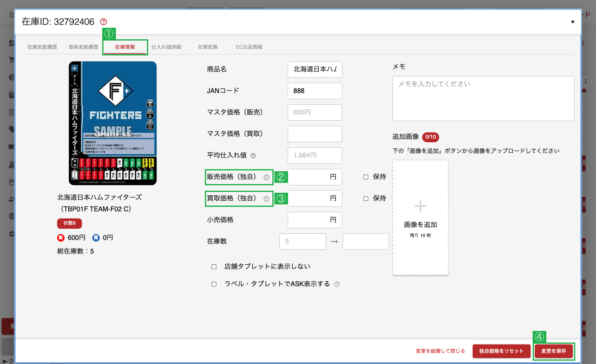Screen dimensions: 596x364
Task: Enable 保持 checkbox for 買取価格
Action: pos(366,199)
